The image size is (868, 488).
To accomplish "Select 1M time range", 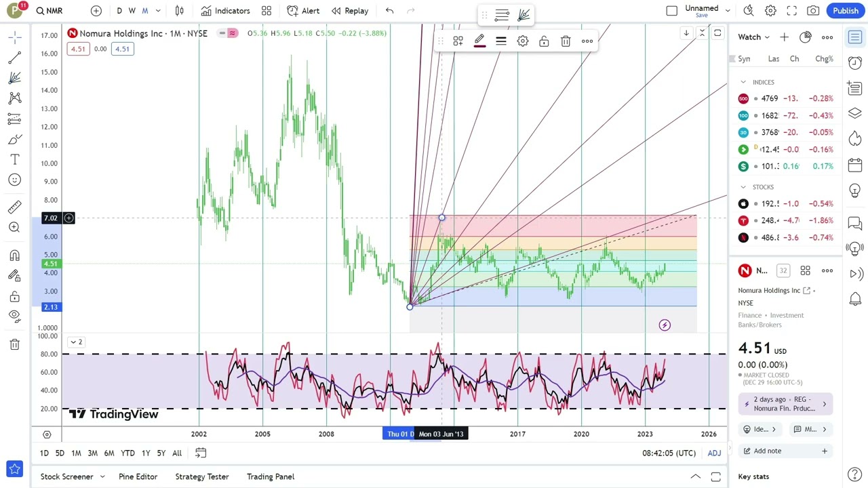I will (x=76, y=453).
